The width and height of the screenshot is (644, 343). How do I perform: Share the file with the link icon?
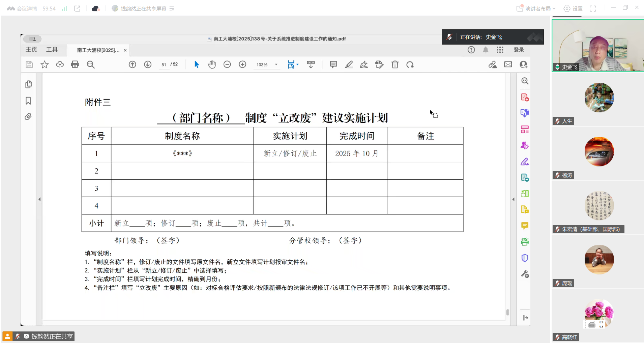(x=493, y=64)
